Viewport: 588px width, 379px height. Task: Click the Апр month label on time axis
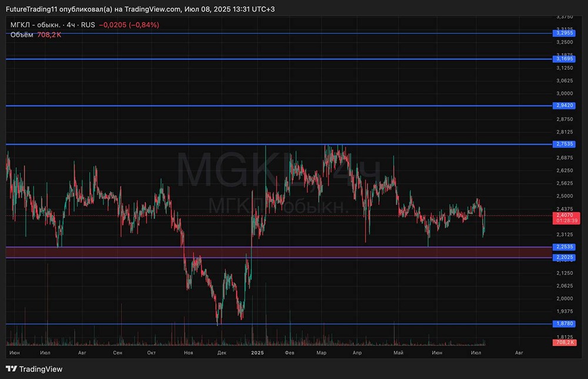tap(357, 353)
